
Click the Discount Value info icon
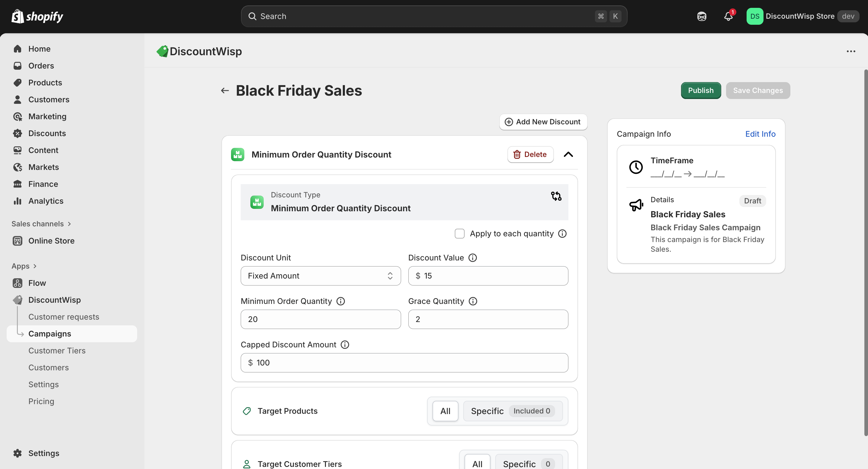coord(473,257)
